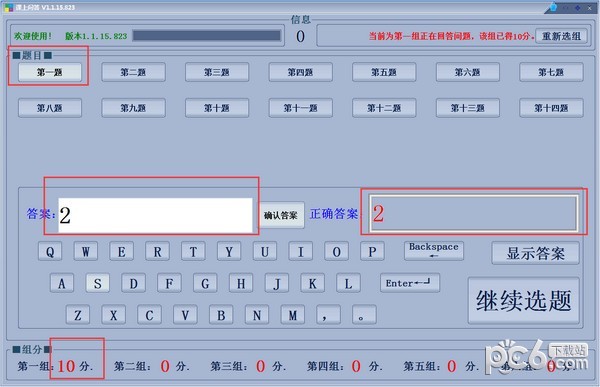This screenshot has width=600, height=387.
Task: Tap the A key
Action: point(62,283)
